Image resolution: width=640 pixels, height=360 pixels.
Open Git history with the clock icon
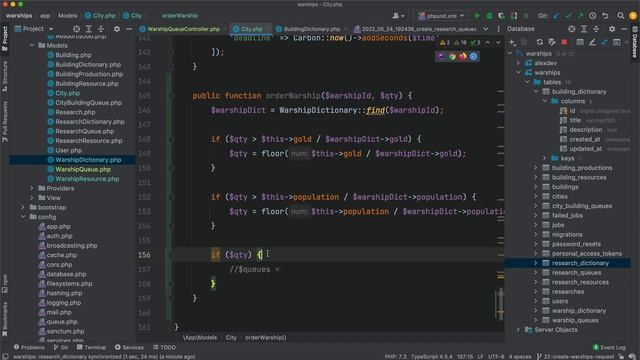coord(593,16)
